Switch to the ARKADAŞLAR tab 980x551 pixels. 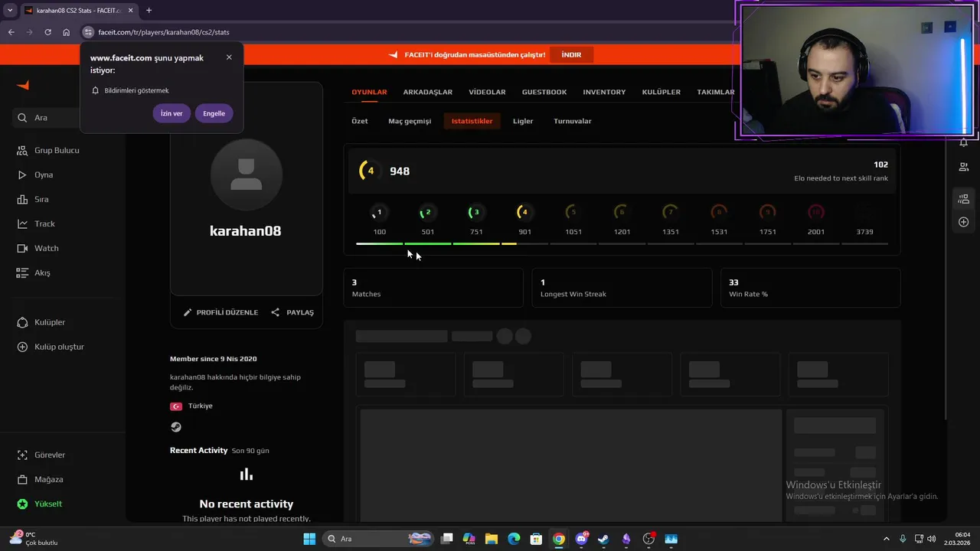428,92
